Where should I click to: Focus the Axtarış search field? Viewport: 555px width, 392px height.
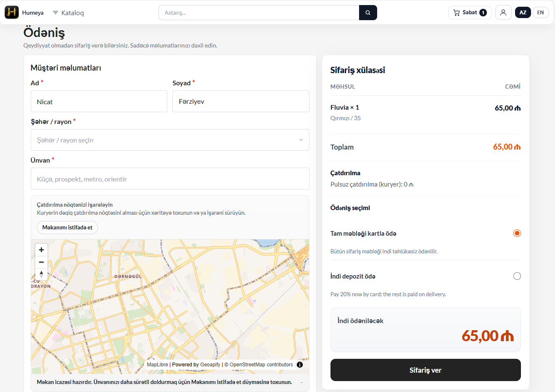(x=259, y=13)
